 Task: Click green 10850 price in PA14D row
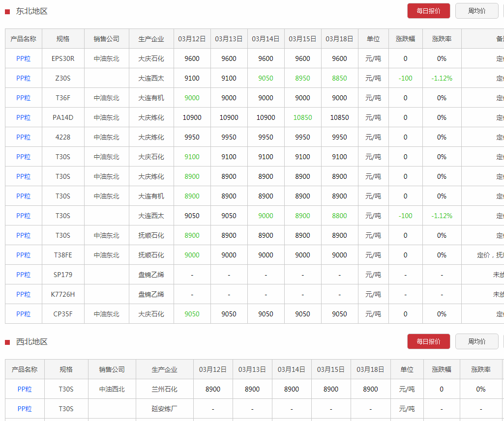(303, 117)
